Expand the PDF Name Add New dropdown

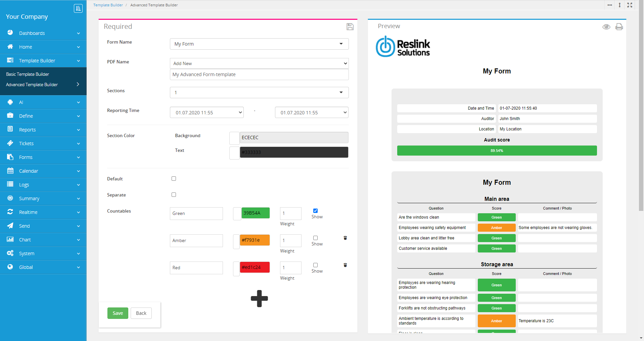tap(259, 63)
